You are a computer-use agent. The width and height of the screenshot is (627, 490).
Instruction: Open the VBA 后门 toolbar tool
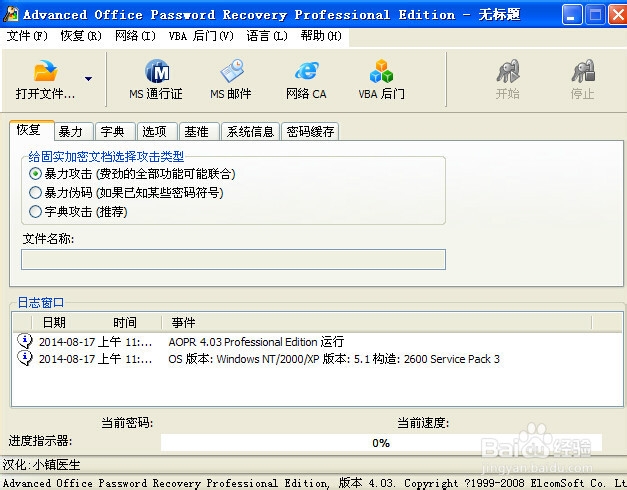pyautogui.click(x=381, y=80)
